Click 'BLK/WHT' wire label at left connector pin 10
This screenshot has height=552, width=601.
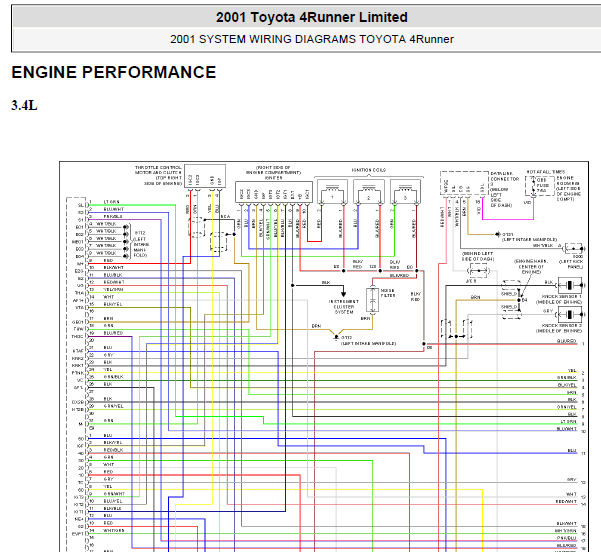click(x=113, y=268)
